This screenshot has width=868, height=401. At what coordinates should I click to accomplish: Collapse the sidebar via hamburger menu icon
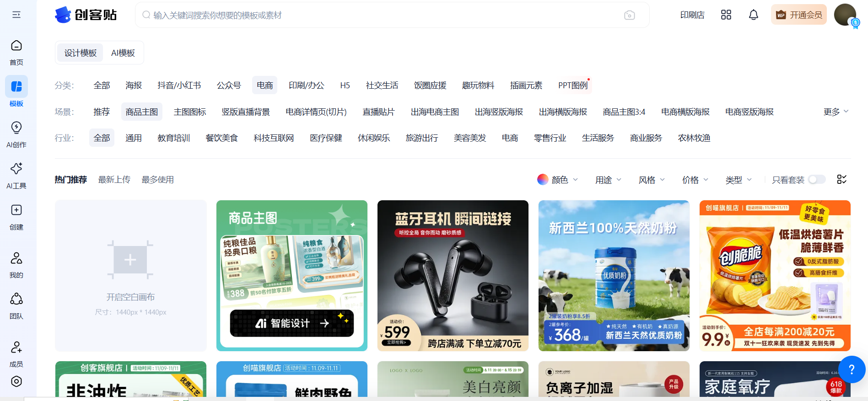(x=16, y=15)
